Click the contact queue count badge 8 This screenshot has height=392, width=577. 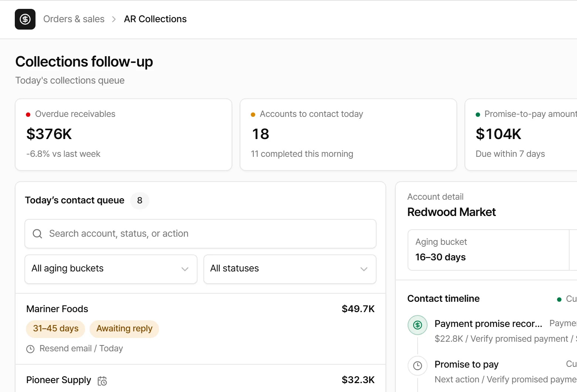click(140, 200)
